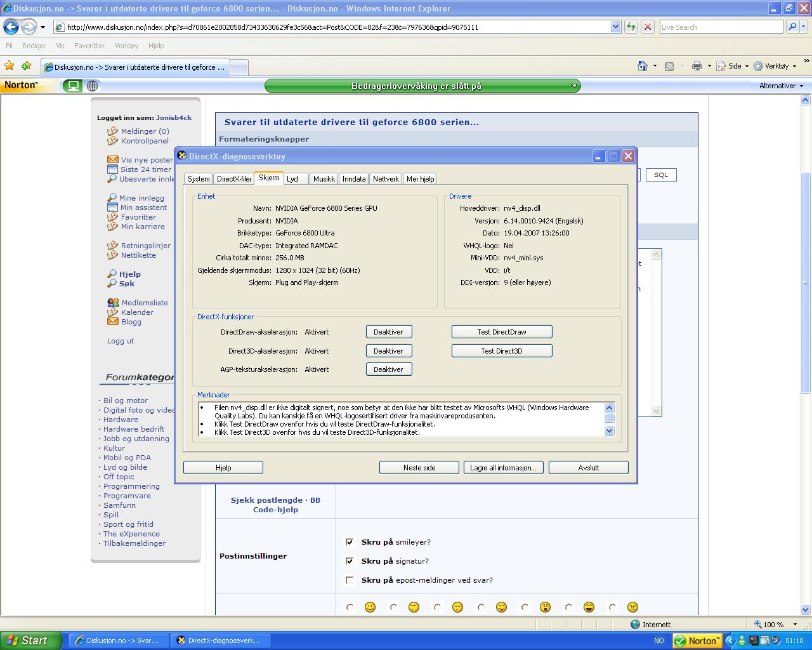The width and height of the screenshot is (812, 650).
Task: Uncheck the smileyer checkbox
Action: 350,542
